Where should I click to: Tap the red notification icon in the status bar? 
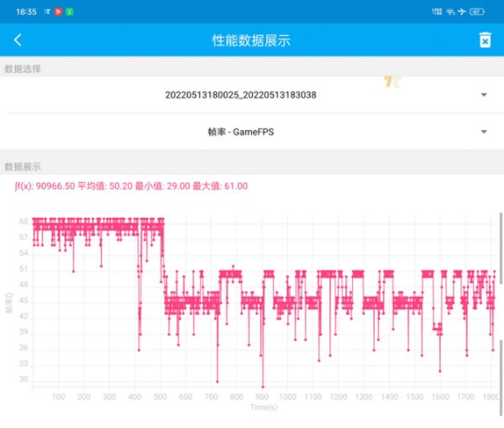58,12
